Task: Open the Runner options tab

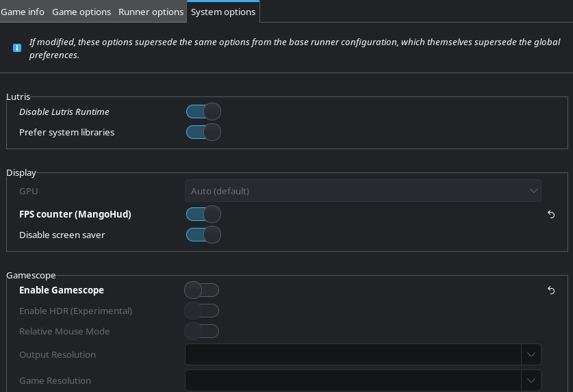Action: pos(151,12)
